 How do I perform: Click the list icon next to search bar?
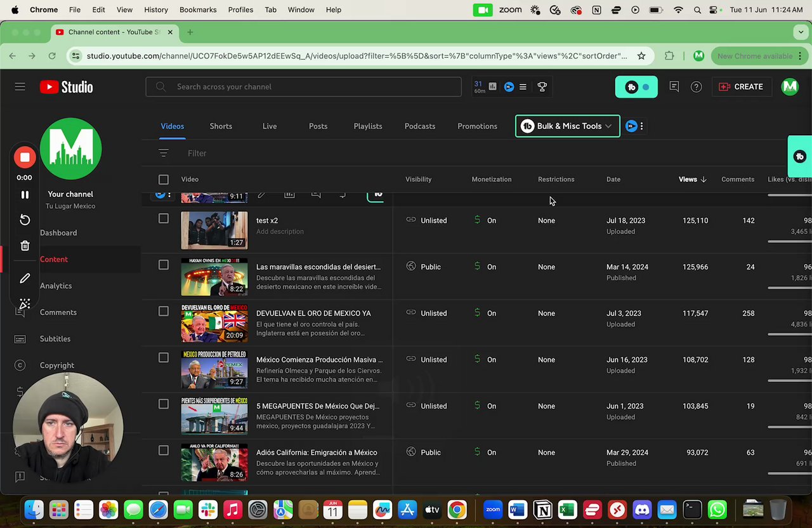[x=523, y=87]
